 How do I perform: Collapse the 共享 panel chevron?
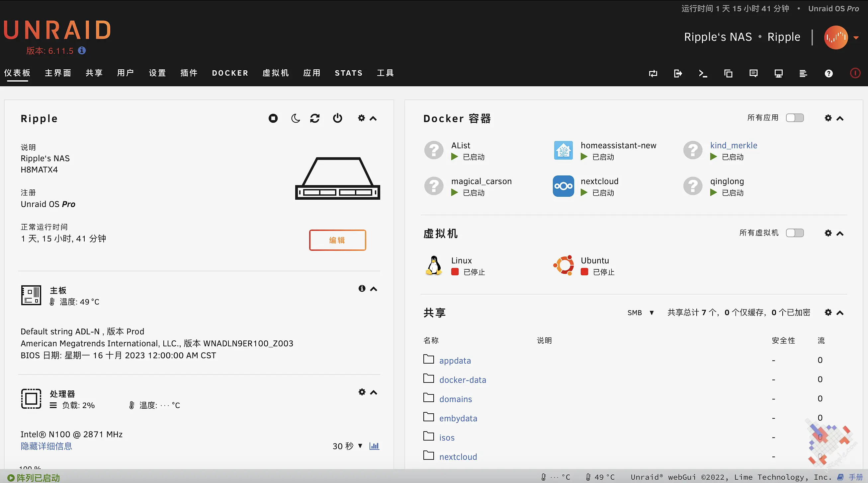click(x=840, y=313)
